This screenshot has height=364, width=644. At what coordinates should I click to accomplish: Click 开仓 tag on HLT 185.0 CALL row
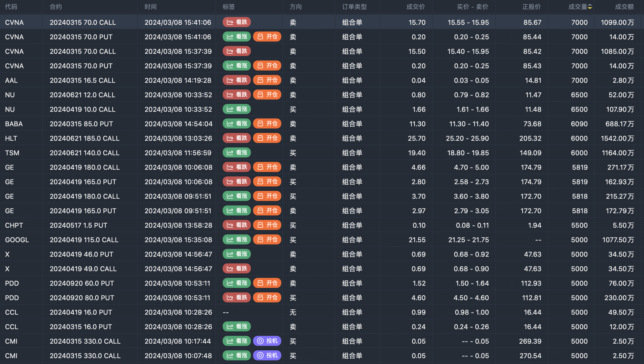point(267,138)
